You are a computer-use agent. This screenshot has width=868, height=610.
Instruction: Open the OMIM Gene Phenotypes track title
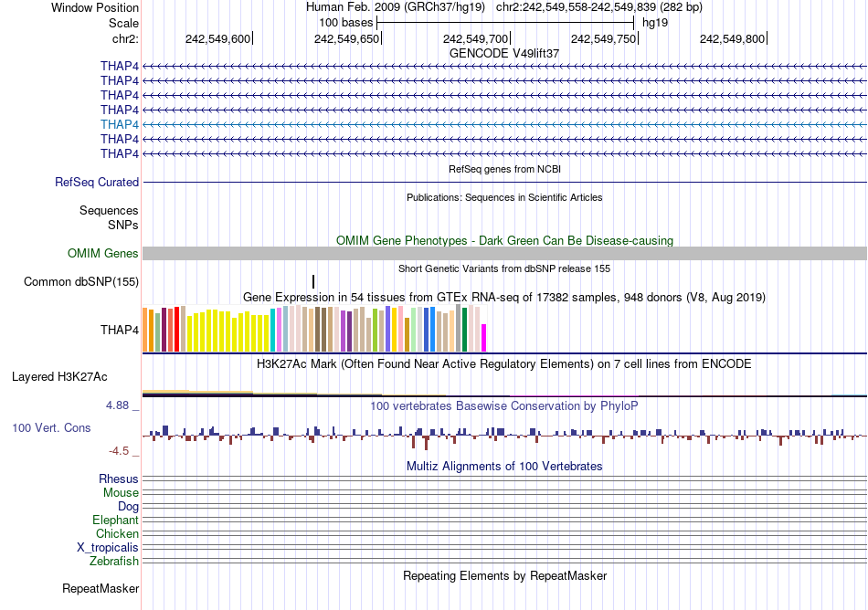[504, 240]
